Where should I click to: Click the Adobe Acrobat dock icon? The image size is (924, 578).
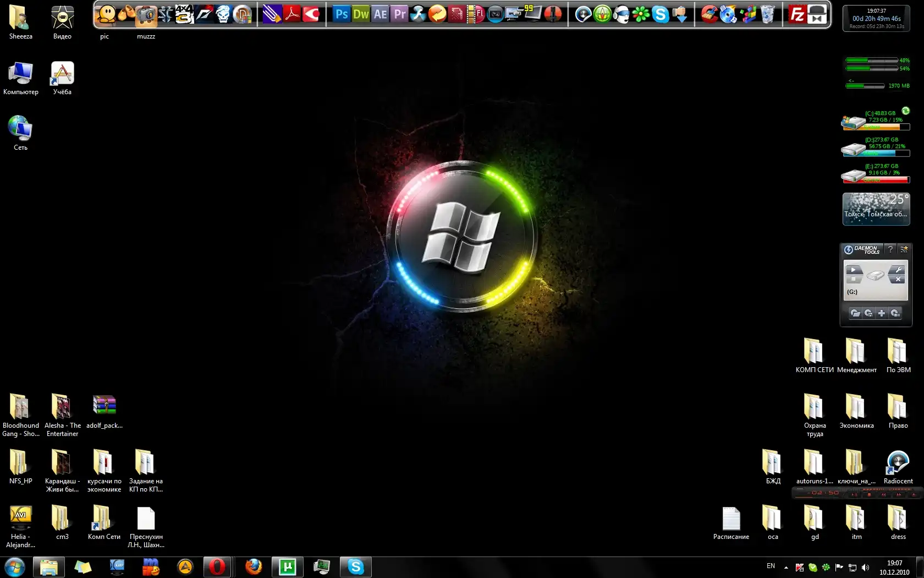291,14
